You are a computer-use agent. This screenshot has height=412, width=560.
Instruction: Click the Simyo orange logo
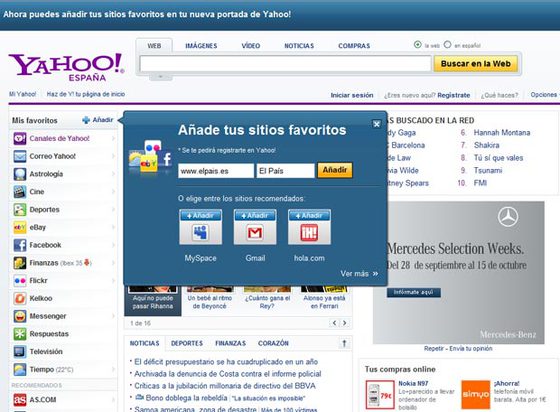475,395
